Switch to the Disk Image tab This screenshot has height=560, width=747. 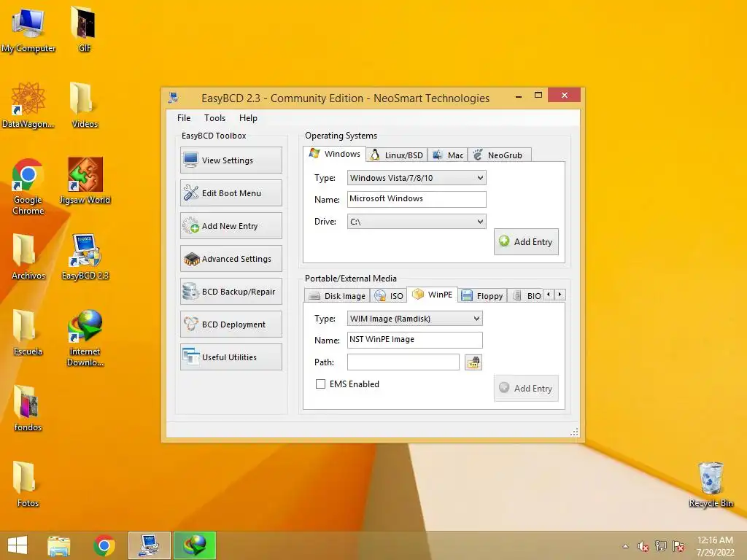pyautogui.click(x=337, y=296)
